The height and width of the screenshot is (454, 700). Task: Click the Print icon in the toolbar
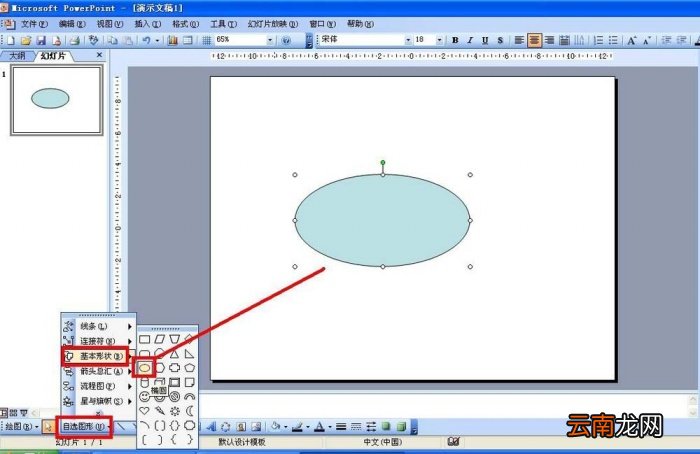(x=74, y=41)
